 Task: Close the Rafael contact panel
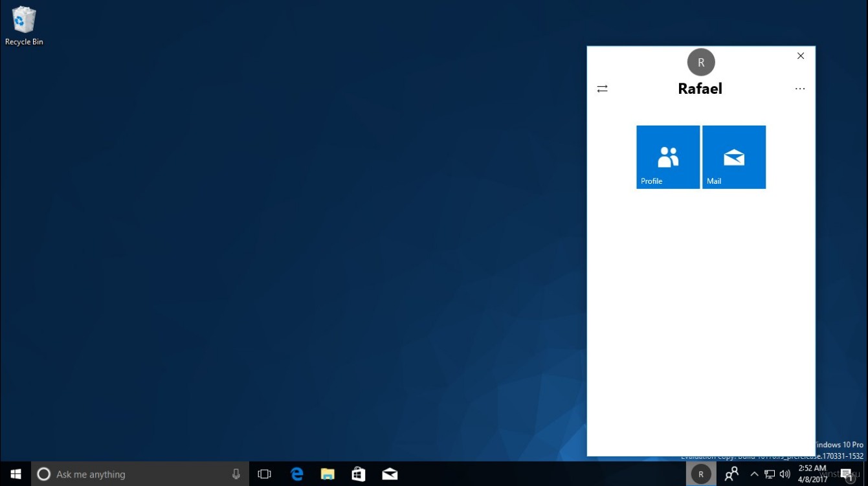[x=801, y=56]
